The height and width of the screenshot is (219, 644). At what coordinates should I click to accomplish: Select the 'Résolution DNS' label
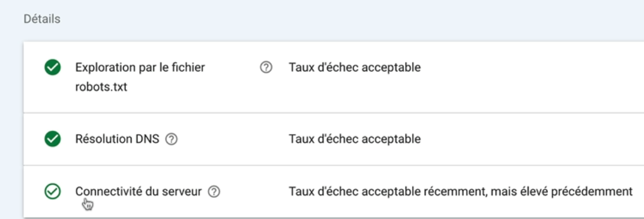[x=117, y=139]
